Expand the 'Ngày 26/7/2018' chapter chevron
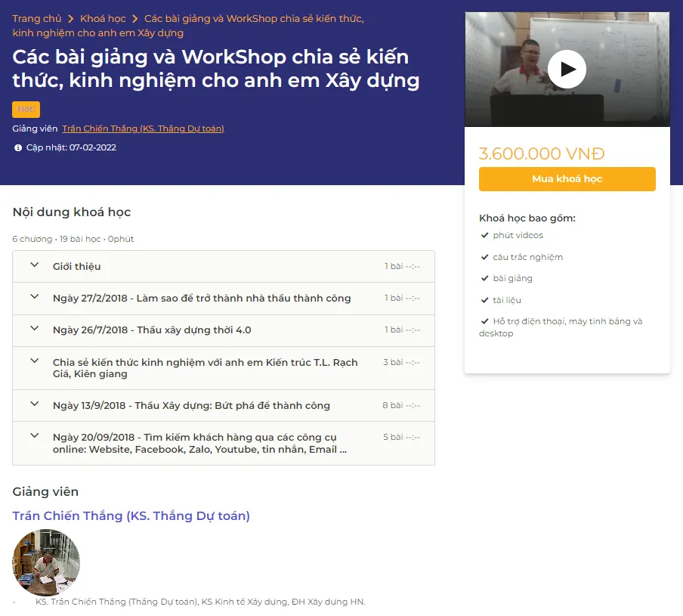Screen dimensions: 683x616 34,329
